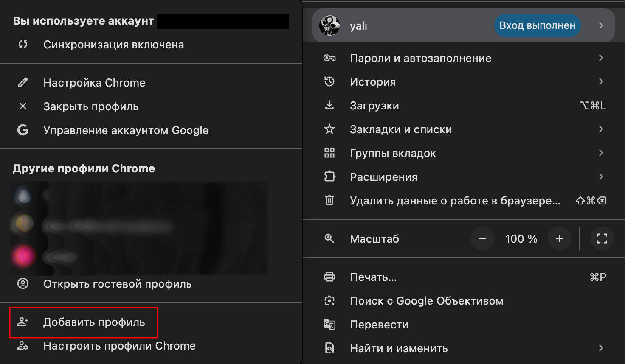Choose Добавить профиль
The height and width of the screenshot is (364, 625).
pyautogui.click(x=151, y=322)
